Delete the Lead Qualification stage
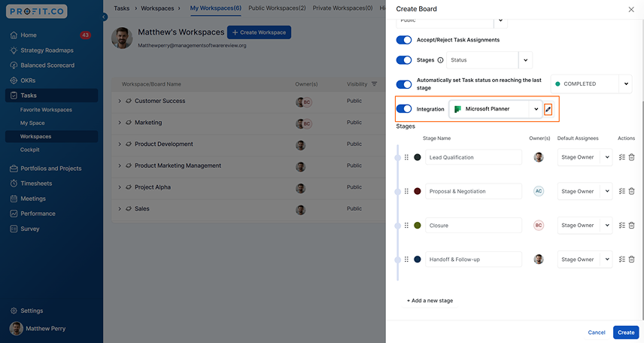 (632, 157)
